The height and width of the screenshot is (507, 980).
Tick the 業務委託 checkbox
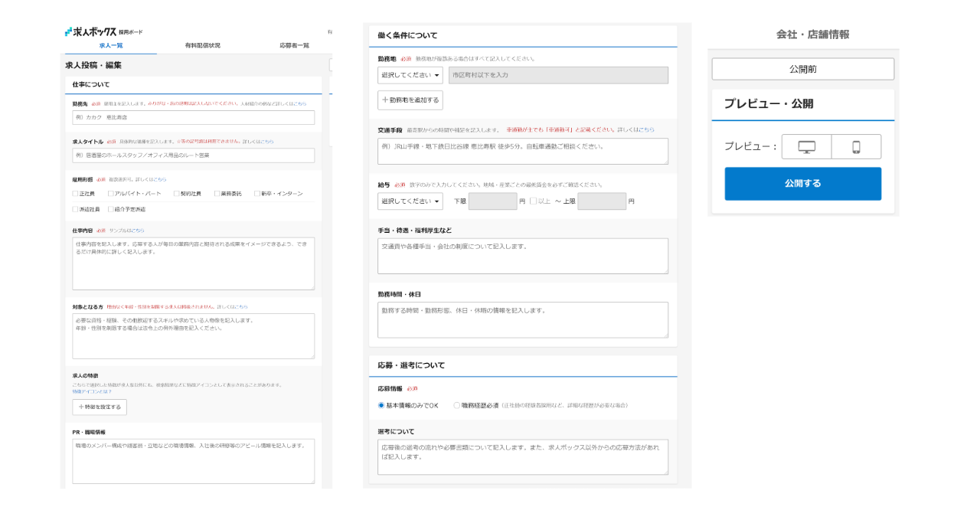point(217,194)
